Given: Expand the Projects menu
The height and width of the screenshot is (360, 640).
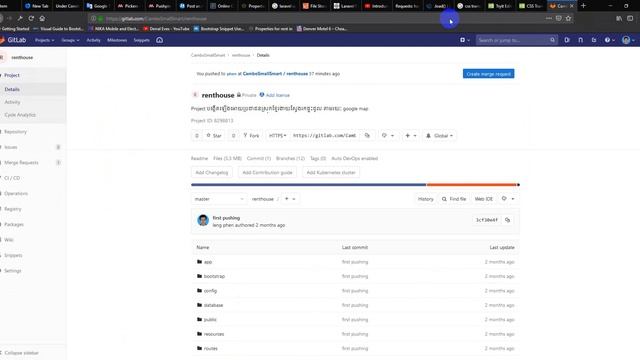Looking at the screenshot, I should point(44,40).
